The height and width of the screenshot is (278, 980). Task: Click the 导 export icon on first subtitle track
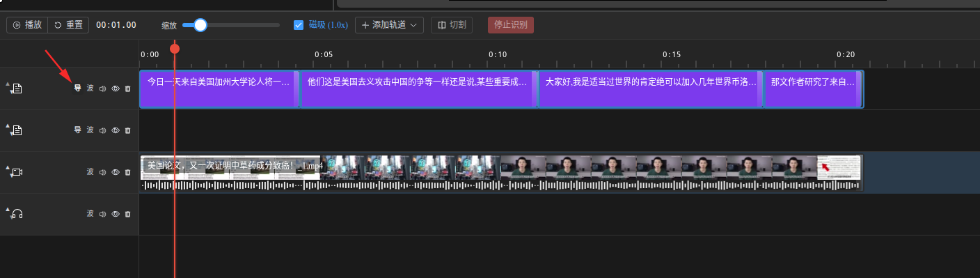(78, 88)
